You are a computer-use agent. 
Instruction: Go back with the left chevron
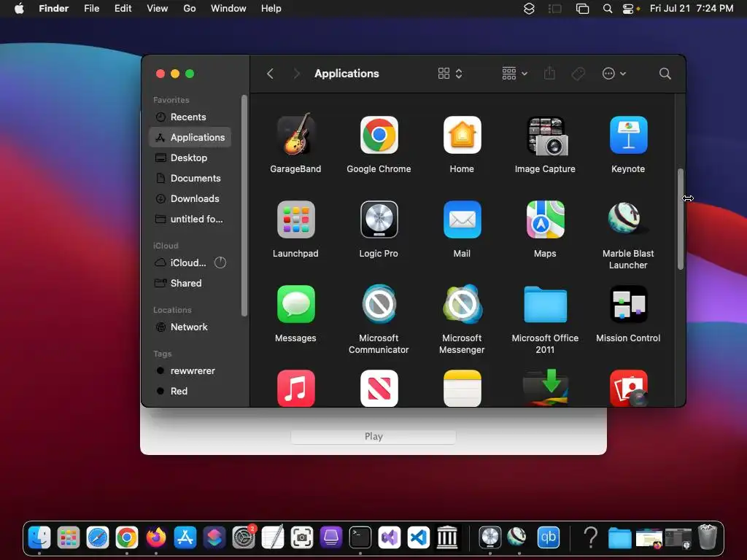pos(270,74)
